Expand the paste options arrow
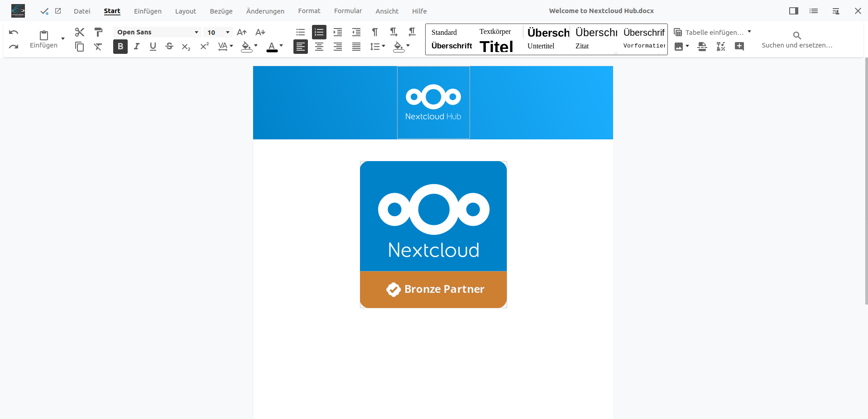The image size is (868, 419). click(x=63, y=38)
